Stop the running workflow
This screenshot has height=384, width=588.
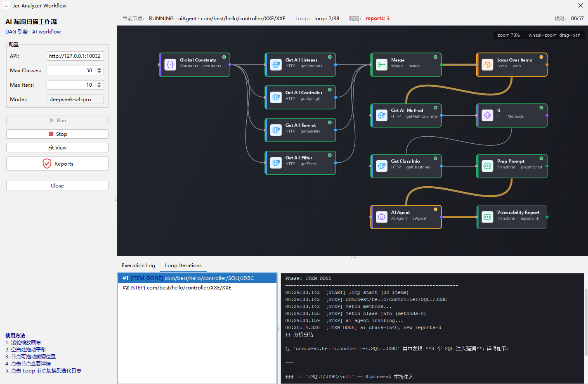(57, 134)
